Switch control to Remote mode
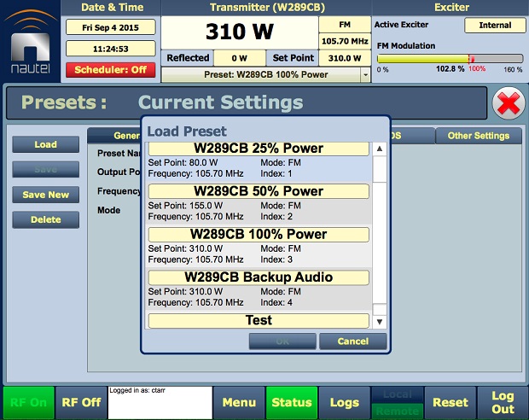The height and width of the screenshot is (420, 529). 398,411
